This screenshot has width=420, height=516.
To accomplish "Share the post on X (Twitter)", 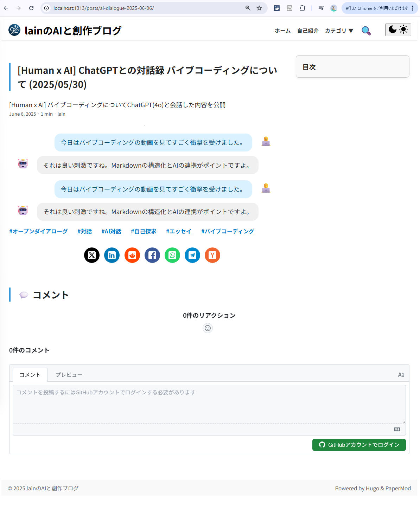I will [x=92, y=255].
